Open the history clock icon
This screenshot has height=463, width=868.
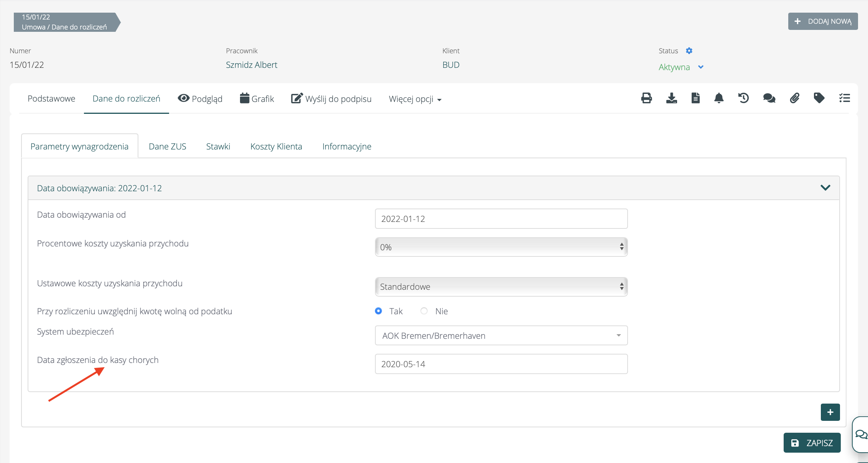point(743,98)
